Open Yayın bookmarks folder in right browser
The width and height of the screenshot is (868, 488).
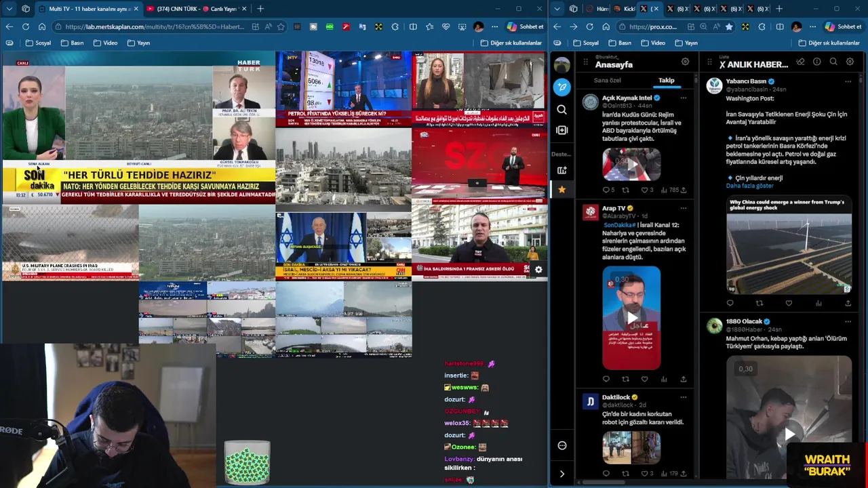point(686,43)
